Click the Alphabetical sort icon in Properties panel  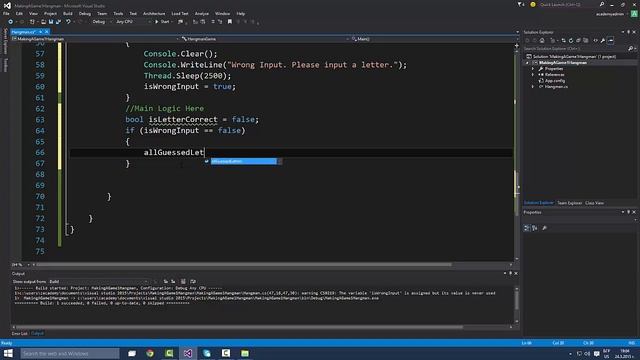(x=535, y=228)
